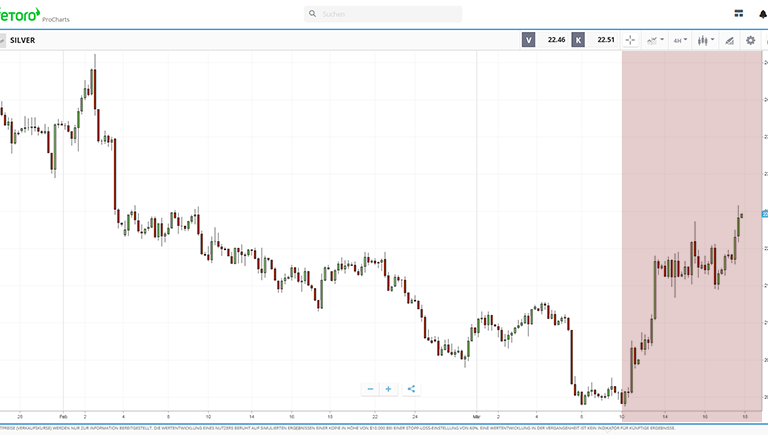The image size is (768, 435).
Task: Toggle the drawing tools icon
Action: (x=729, y=40)
